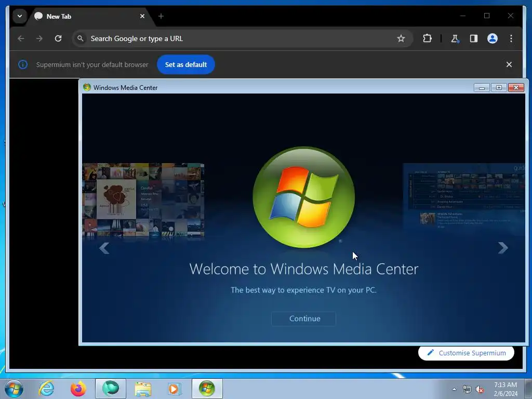Select the music album collage thumbnail

coord(143,200)
